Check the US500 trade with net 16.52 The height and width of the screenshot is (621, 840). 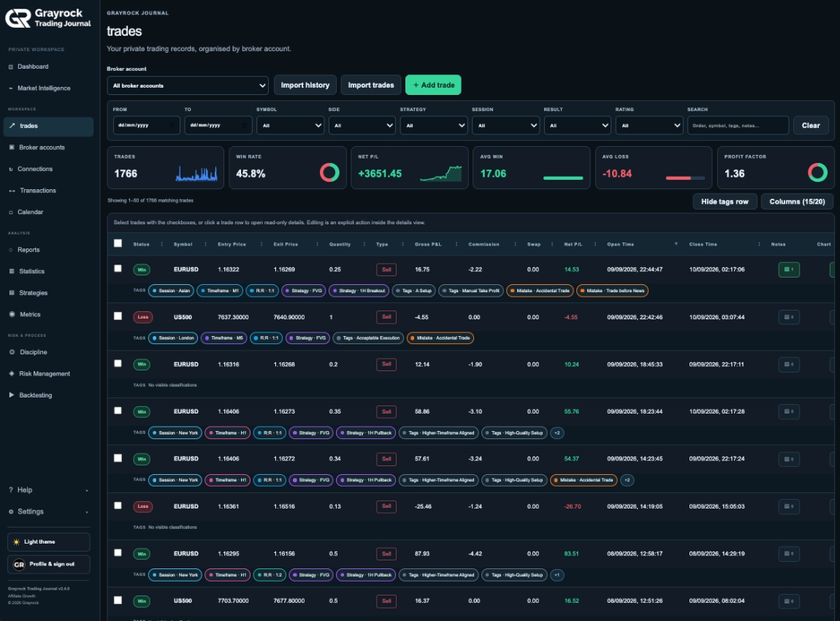tap(118, 600)
